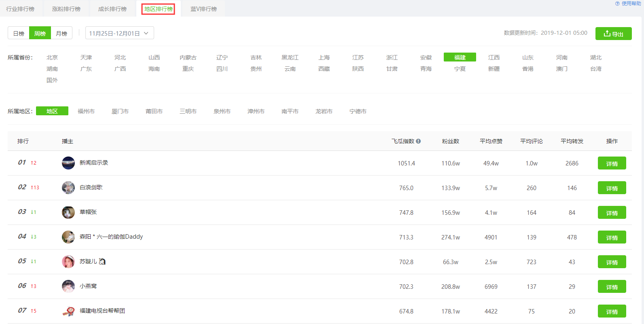
Task: Click 详情 for 苏璇儿
Action: tap(612, 262)
